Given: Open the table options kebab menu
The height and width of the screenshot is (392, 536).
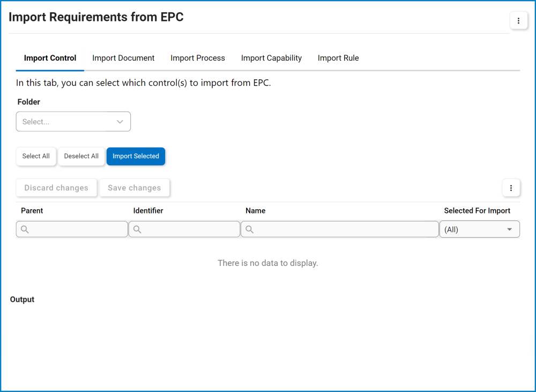Looking at the screenshot, I should [511, 188].
